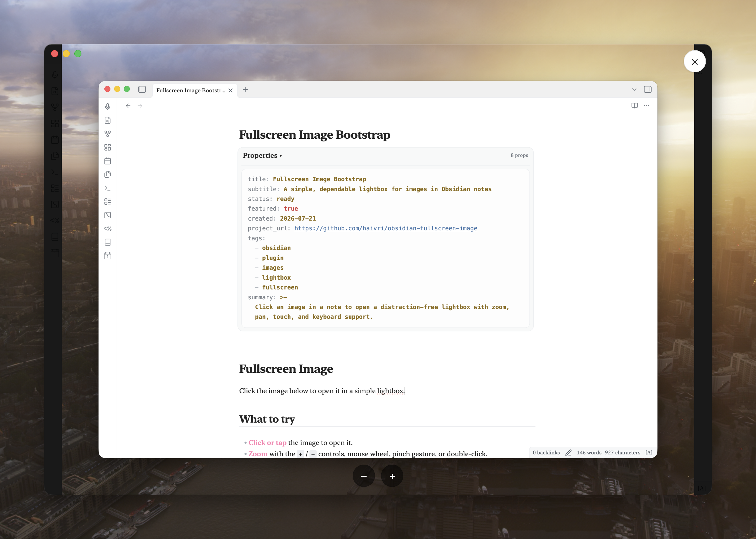756x539 pixels.
Task: Click the 'What to try' heading
Action: tap(267, 419)
